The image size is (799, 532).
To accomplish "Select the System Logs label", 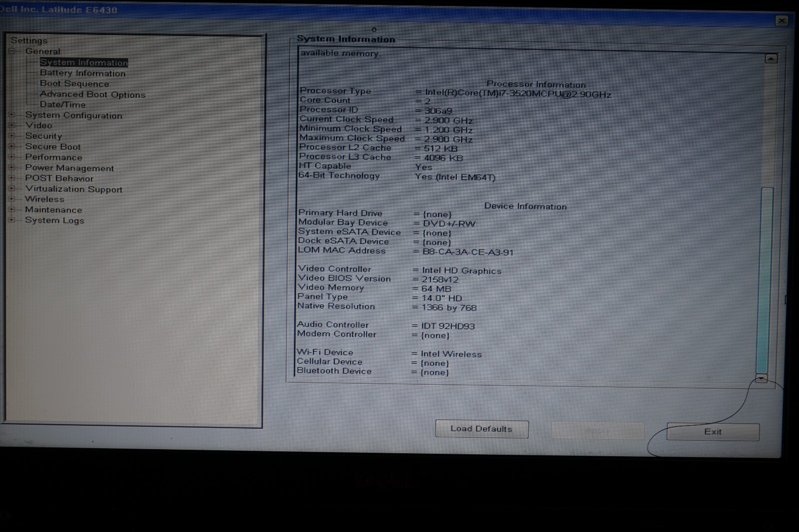I will [x=55, y=220].
